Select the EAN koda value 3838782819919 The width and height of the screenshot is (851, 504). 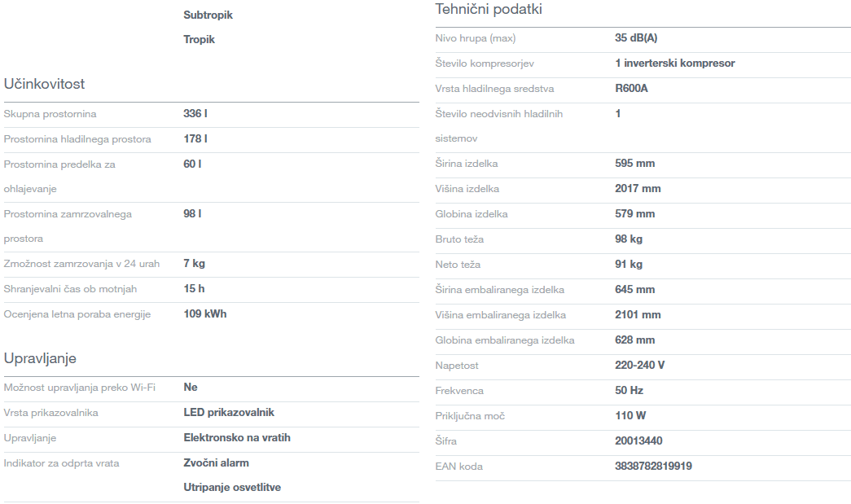coord(653,467)
